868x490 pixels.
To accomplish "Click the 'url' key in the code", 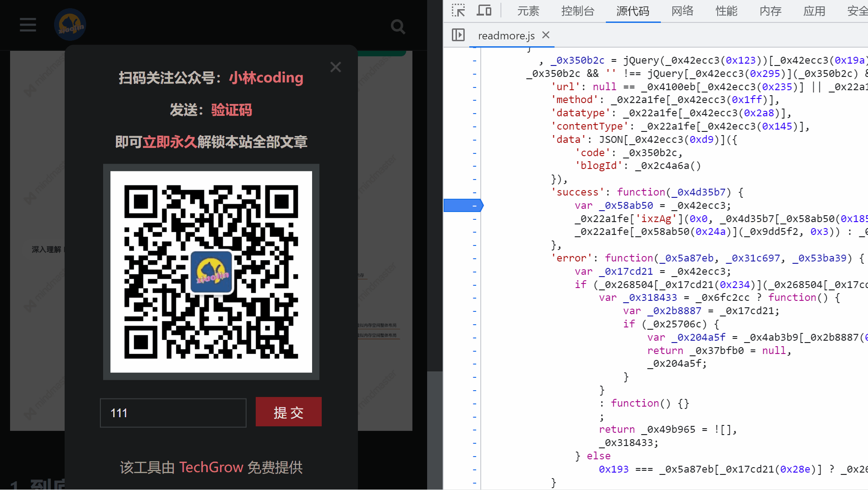I will point(566,87).
